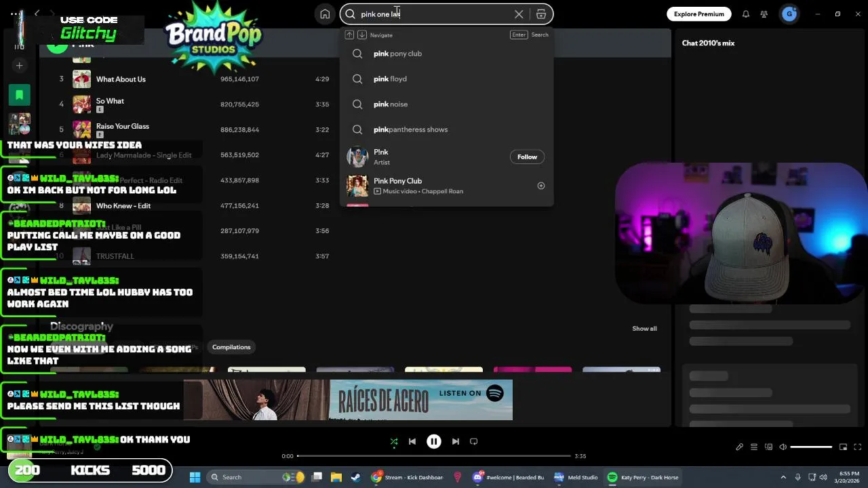Open network status tray icon
Image resolution: width=868 pixels, height=488 pixels.
tap(812, 477)
